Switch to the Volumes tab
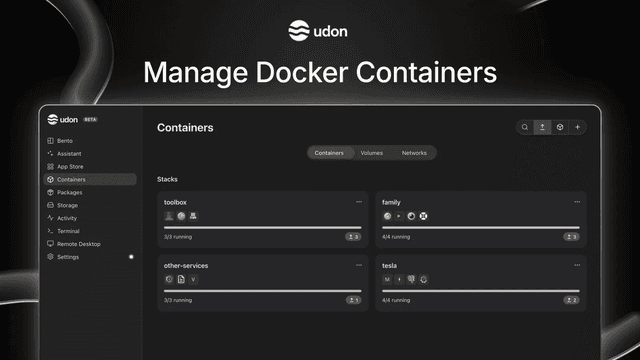Viewport: 640px width, 360px height. click(371, 153)
